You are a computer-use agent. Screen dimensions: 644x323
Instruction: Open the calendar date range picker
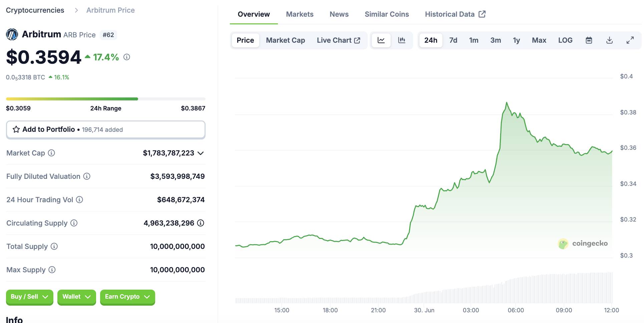[589, 40]
